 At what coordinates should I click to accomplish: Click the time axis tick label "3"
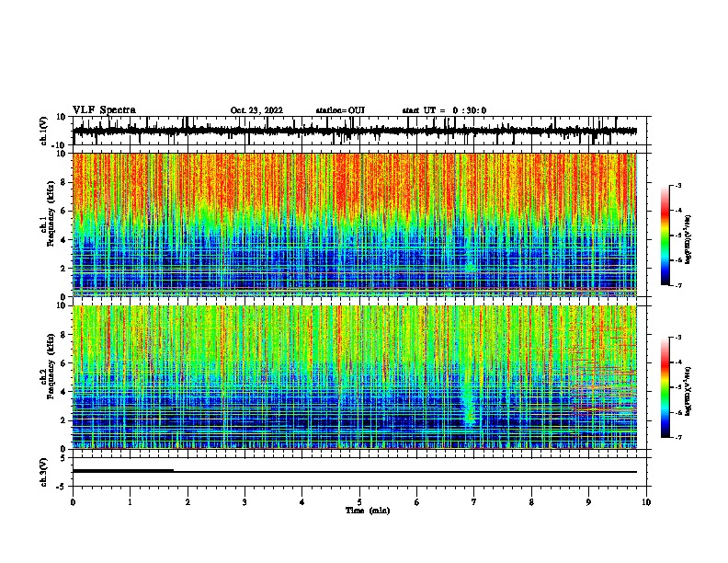tap(245, 501)
